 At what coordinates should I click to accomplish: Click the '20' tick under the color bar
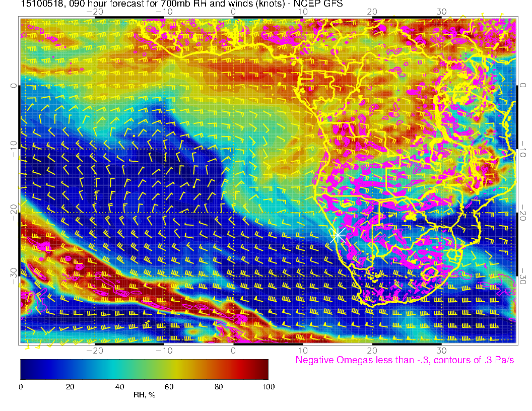[70, 387]
